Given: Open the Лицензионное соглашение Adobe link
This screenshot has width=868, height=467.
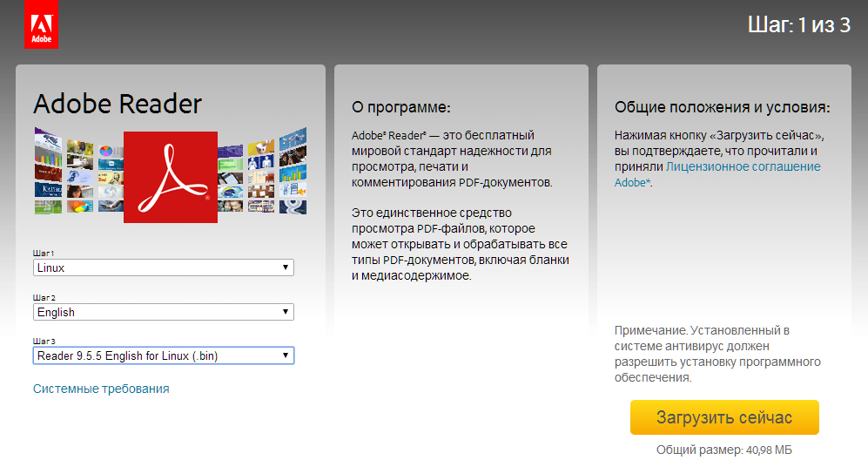Looking at the screenshot, I should pyautogui.click(x=717, y=174).
